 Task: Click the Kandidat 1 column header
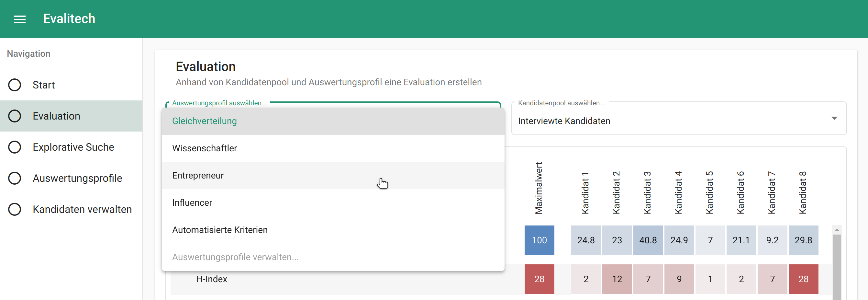(x=585, y=193)
